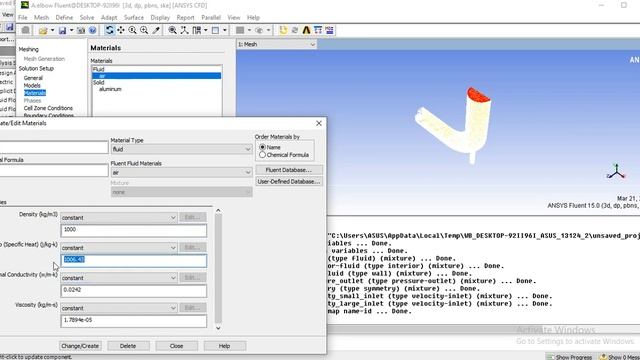640x360 pixels.
Task: Open the Surface menu
Action: [x=134, y=18]
